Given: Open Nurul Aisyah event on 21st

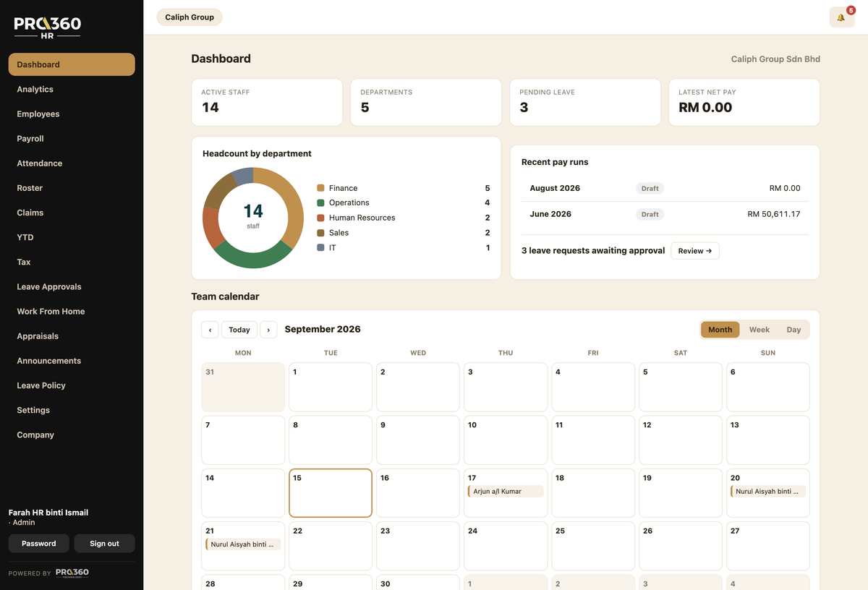Looking at the screenshot, I should 243,544.
